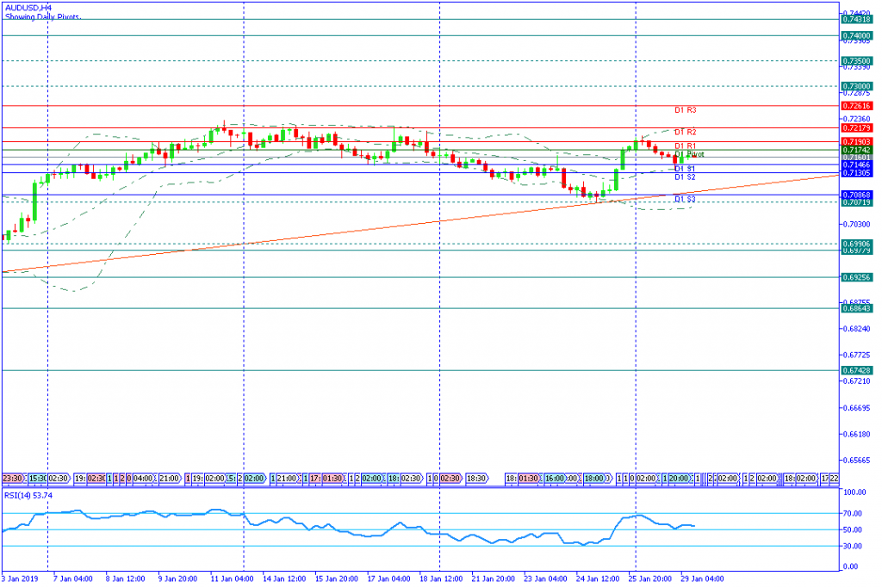Click the pink 23:30 session marker
Viewport: 882px width, 588px height.
[x=12, y=479]
